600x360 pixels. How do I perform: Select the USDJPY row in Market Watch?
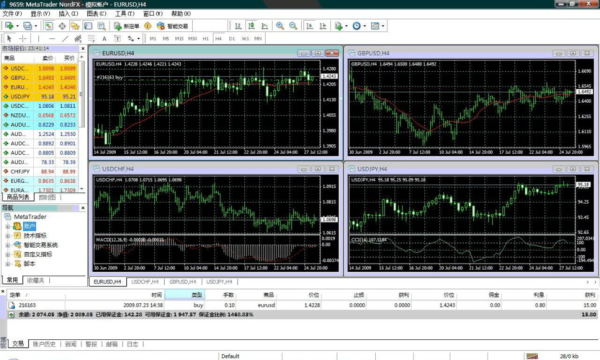coord(40,97)
